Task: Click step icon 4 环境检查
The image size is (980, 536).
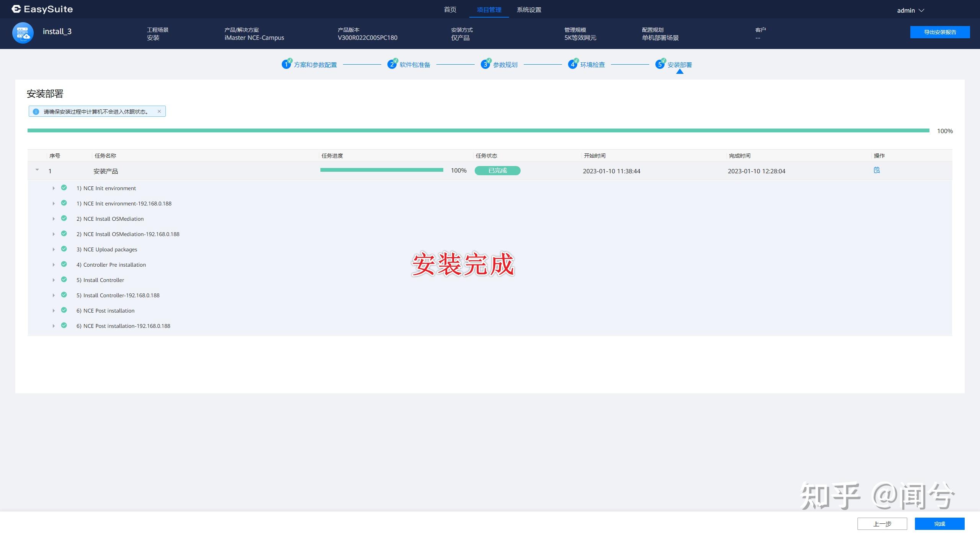Action: (x=573, y=64)
